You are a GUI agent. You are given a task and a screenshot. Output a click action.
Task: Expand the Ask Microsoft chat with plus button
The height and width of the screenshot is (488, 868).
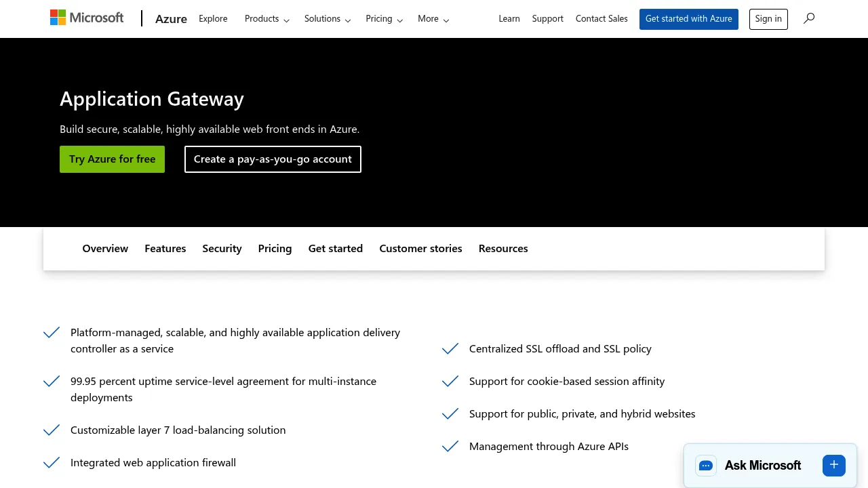(x=834, y=465)
